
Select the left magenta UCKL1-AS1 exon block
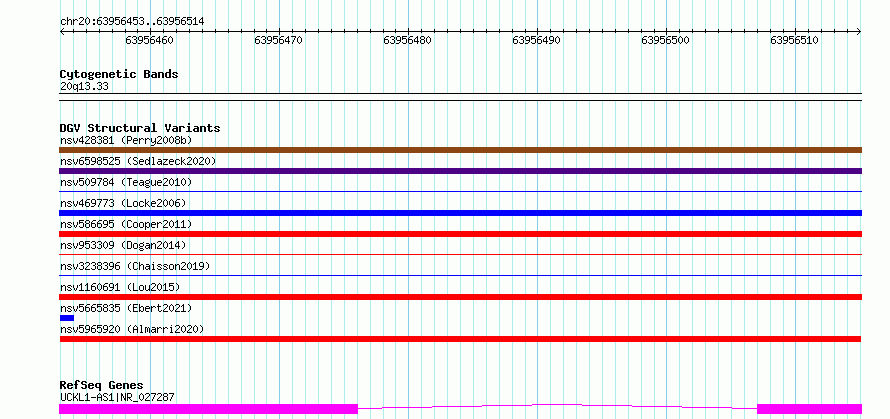208,409
